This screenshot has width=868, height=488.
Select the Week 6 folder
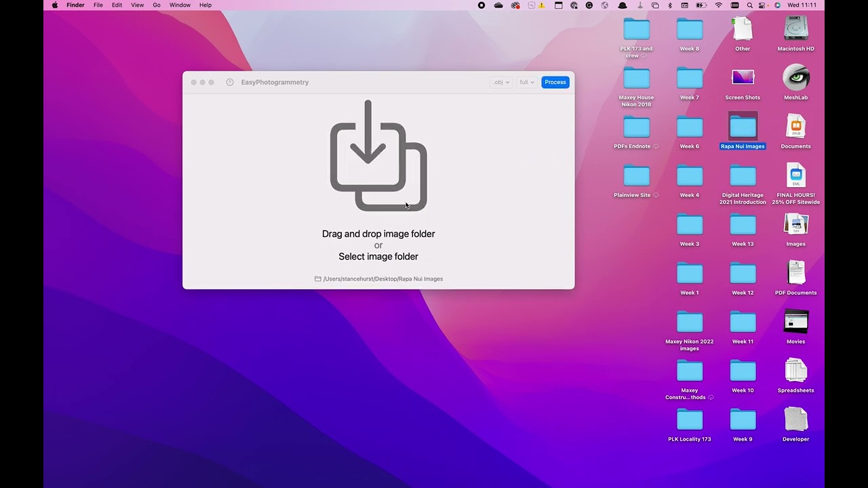tap(690, 127)
